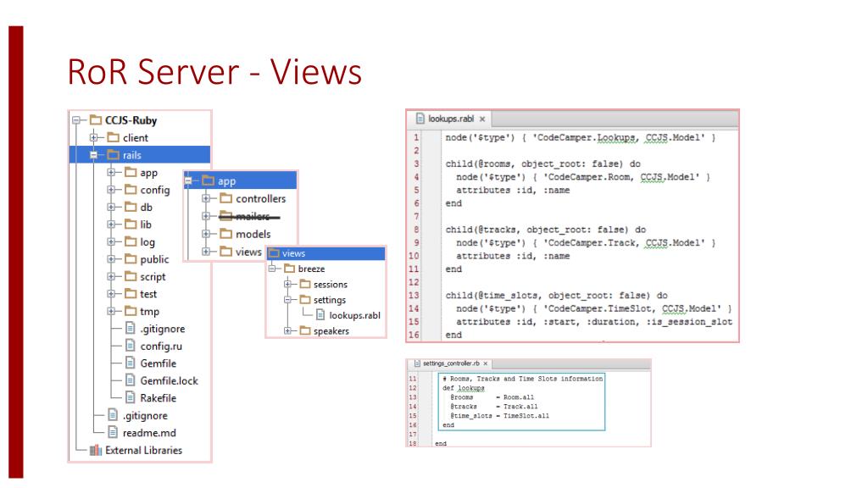Expand the config folder in the rails tree
This screenshot has height=488, width=868.
[111, 190]
